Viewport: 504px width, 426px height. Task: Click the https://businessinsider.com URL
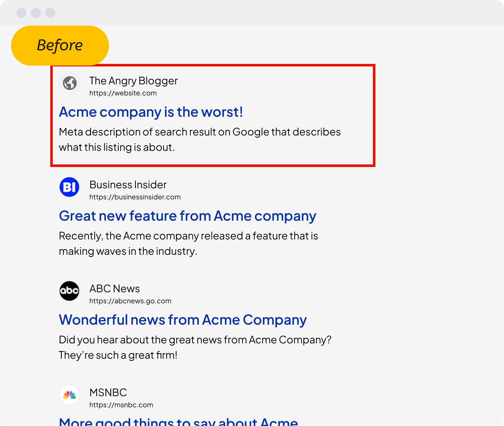135,197
